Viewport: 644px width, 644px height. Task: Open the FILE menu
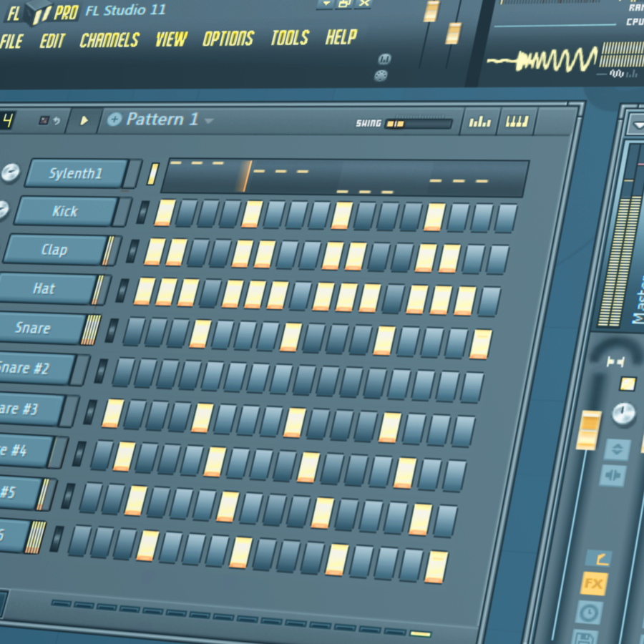click(11, 41)
